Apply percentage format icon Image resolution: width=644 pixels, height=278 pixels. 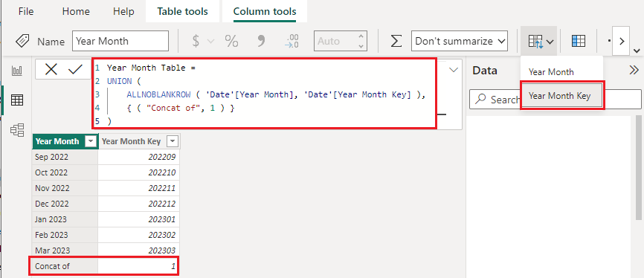pos(231,41)
